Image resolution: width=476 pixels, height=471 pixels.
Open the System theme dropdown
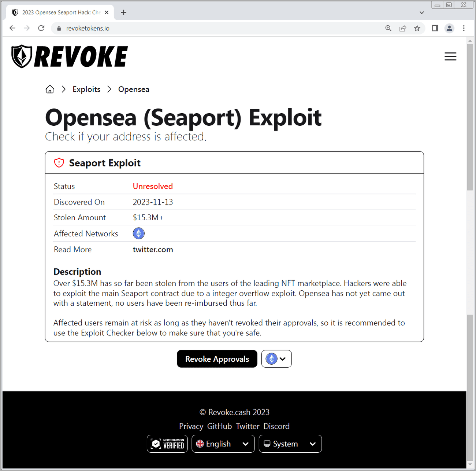point(290,444)
